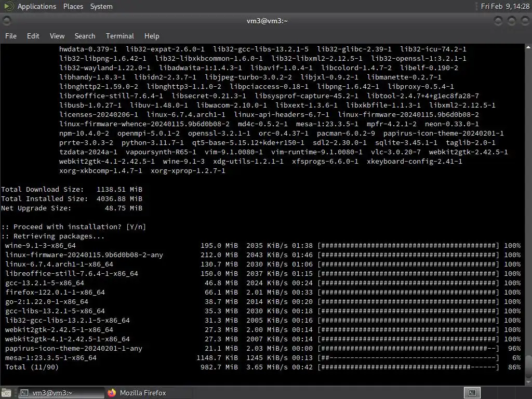Minimize the terminal window
The height and width of the screenshot is (399, 532).
(x=498, y=21)
